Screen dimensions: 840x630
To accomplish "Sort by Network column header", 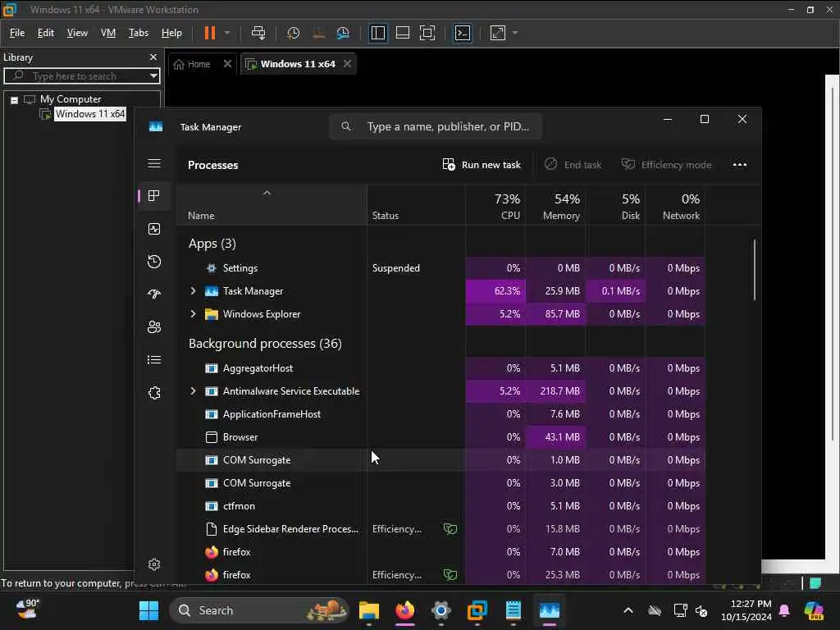I will pos(676,206).
